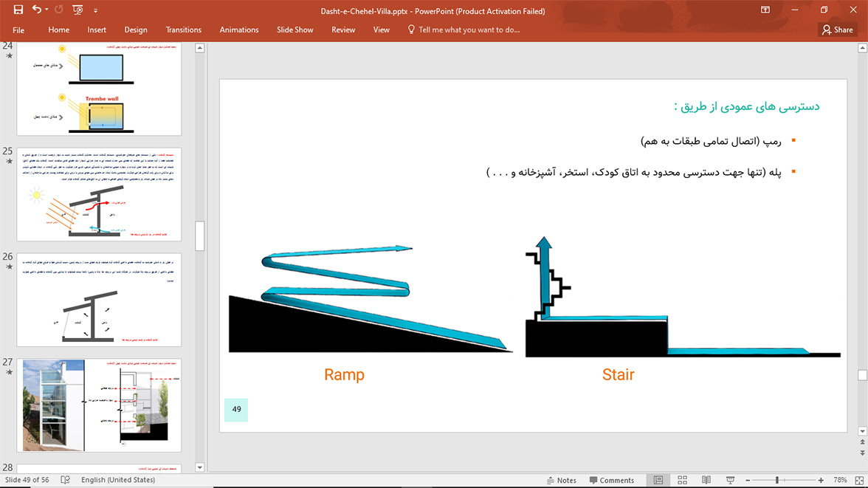Screen dimensions: 868x488
Task: Open the File menu
Action: (18, 30)
